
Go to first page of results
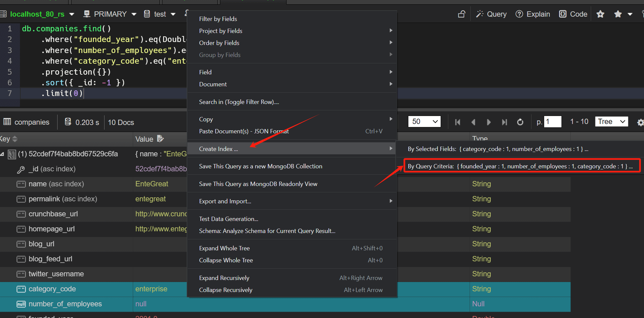click(458, 122)
